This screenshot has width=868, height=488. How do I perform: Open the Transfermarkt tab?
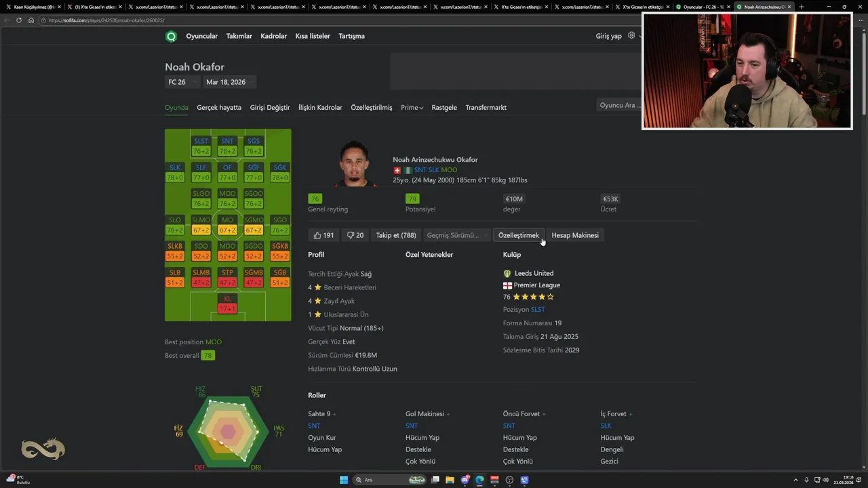[x=486, y=108]
